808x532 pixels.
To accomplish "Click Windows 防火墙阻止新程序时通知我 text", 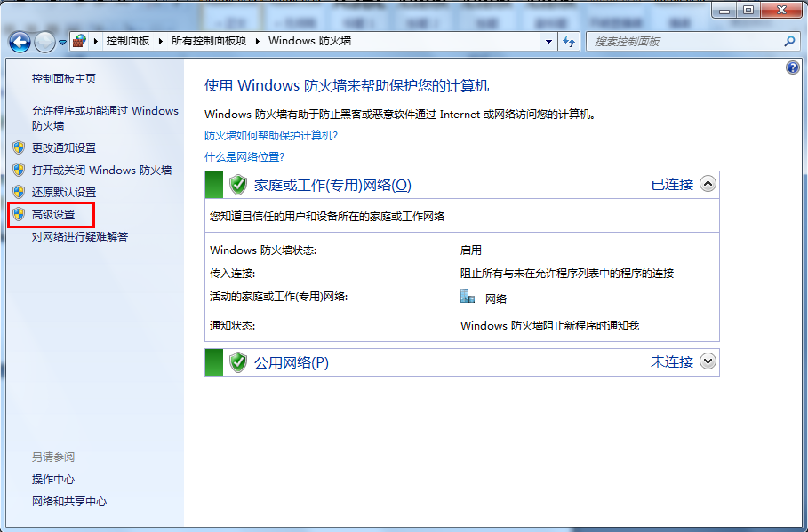I will (x=550, y=325).
